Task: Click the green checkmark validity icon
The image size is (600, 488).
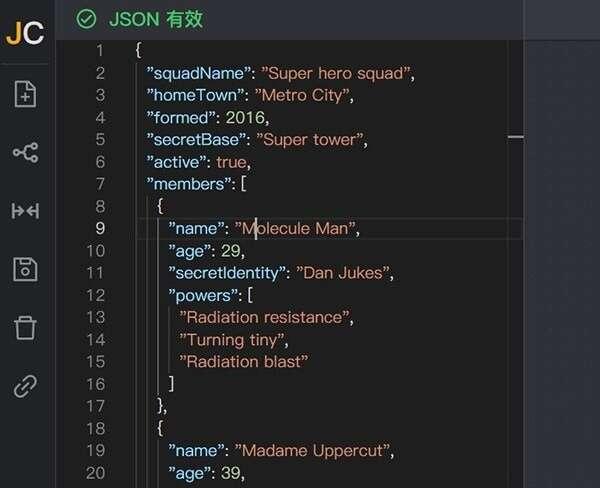Action: pyautogui.click(x=87, y=19)
